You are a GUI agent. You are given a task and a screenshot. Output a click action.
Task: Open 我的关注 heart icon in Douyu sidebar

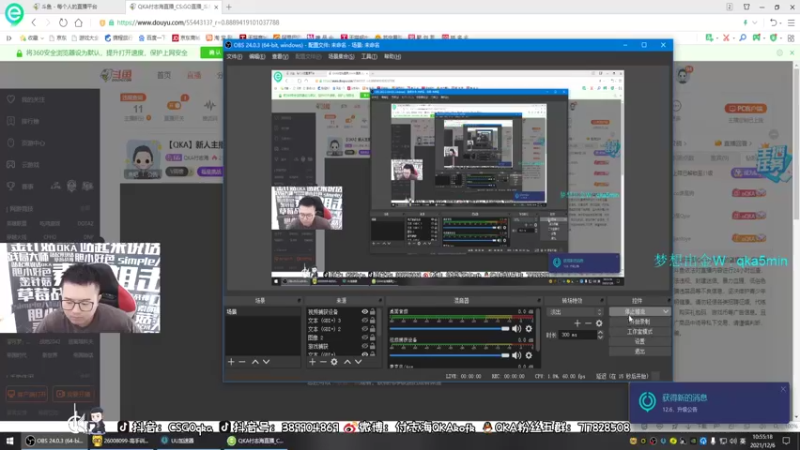coord(11,99)
